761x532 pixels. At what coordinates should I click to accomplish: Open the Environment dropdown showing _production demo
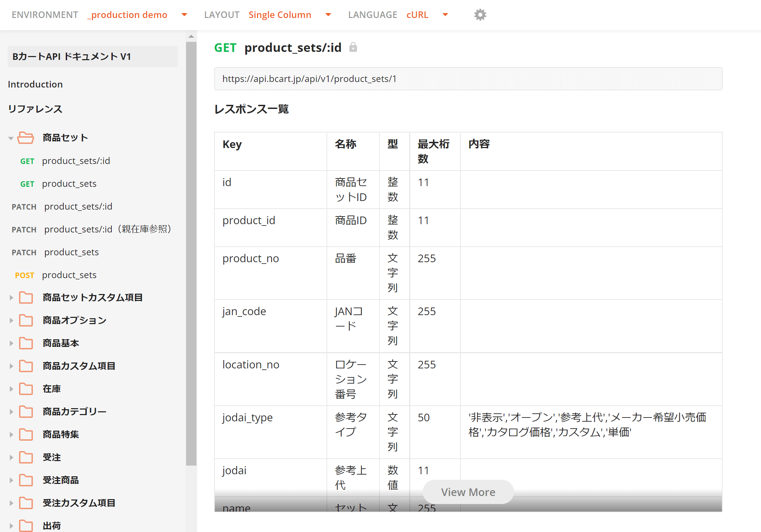tap(137, 15)
